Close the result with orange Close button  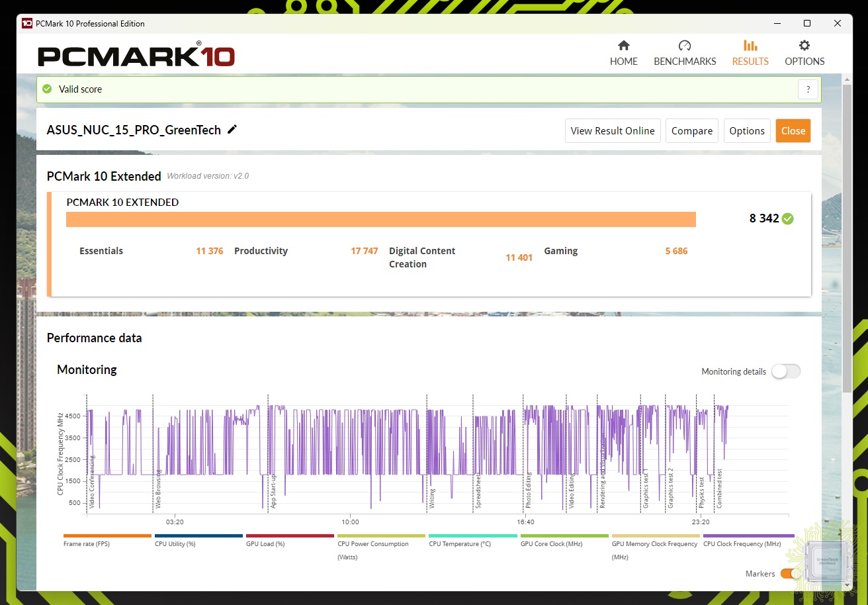tap(793, 130)
